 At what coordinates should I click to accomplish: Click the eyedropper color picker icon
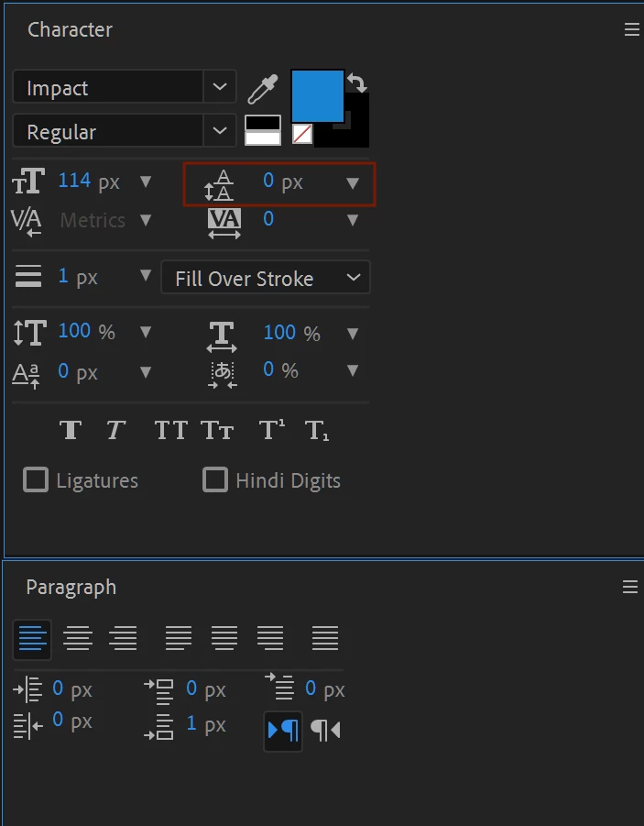point(263,89)
